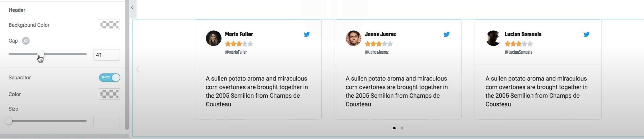Open the @JonasJuarez handle link
The width and height of the screenshot is (644, 139).
(377, 52)
